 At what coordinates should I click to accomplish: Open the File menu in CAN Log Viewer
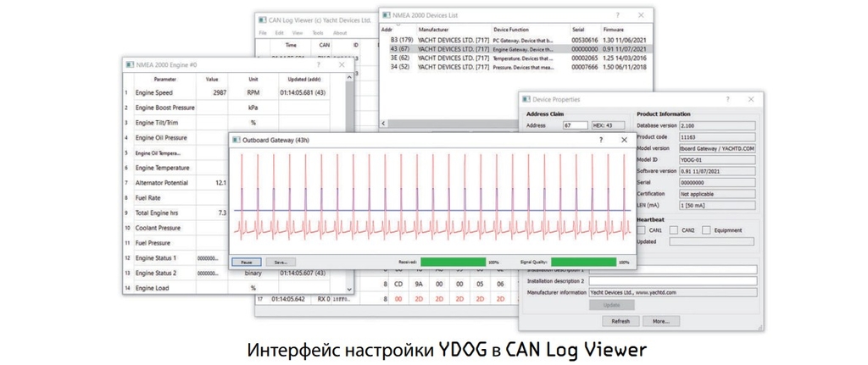click(x=263, y=33)
